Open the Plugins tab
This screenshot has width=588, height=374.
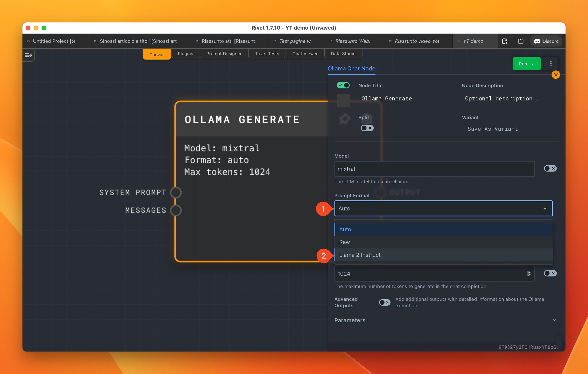coord(185,54)
